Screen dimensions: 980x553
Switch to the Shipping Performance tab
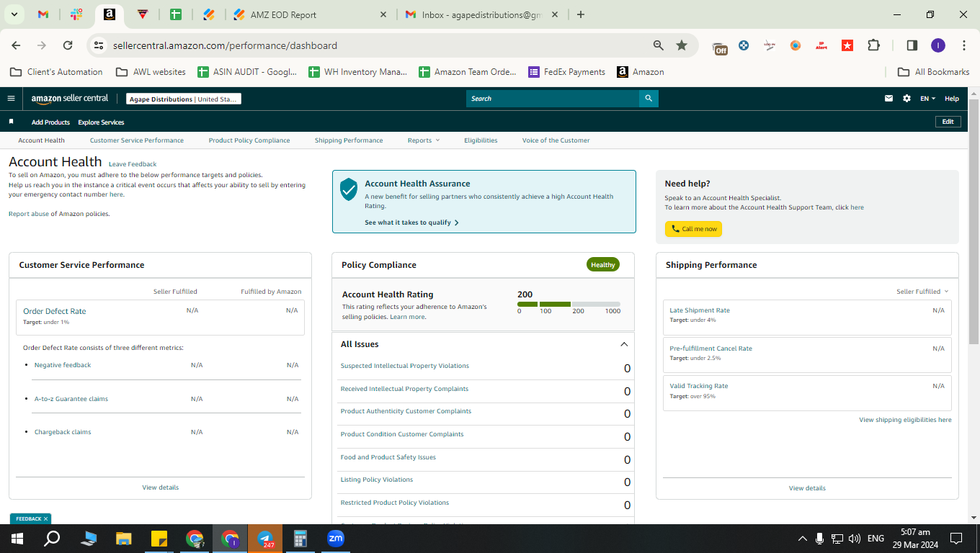(349, 140)
